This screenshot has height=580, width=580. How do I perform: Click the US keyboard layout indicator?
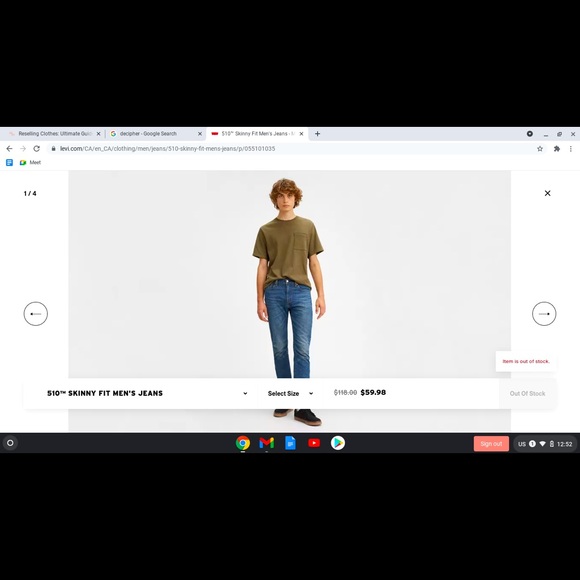(522, 444)
